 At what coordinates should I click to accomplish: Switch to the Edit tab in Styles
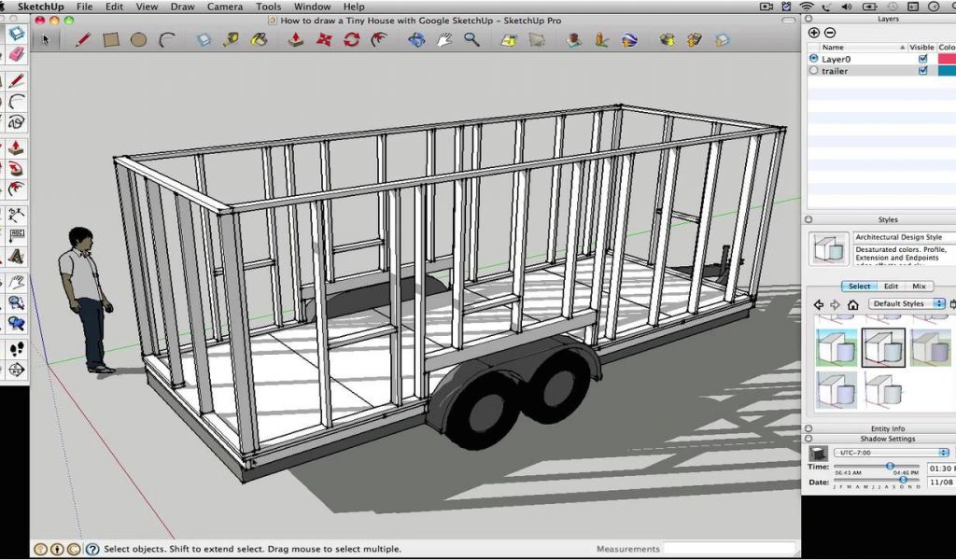click(892, 287)
